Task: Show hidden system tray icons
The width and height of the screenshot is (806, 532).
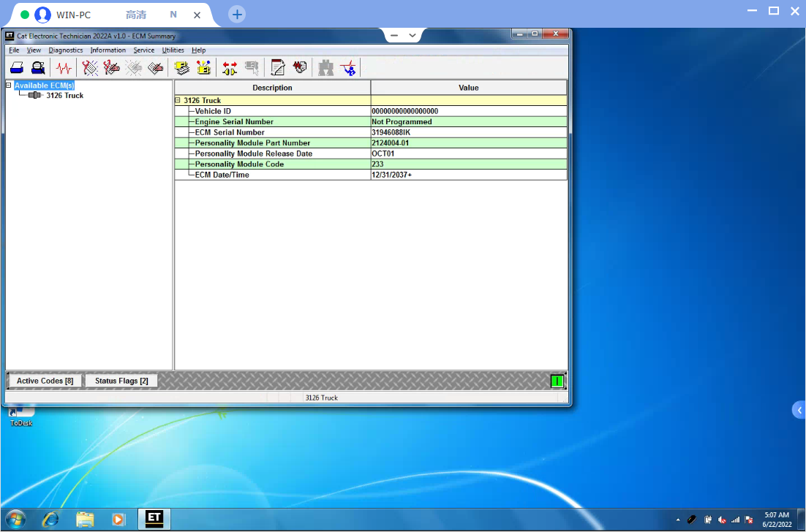Action: click(678, 520)
